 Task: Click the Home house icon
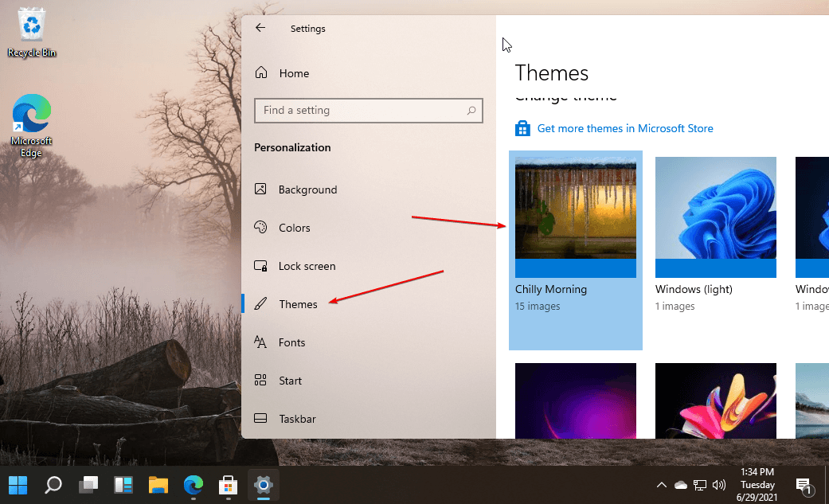coord(261,72)
